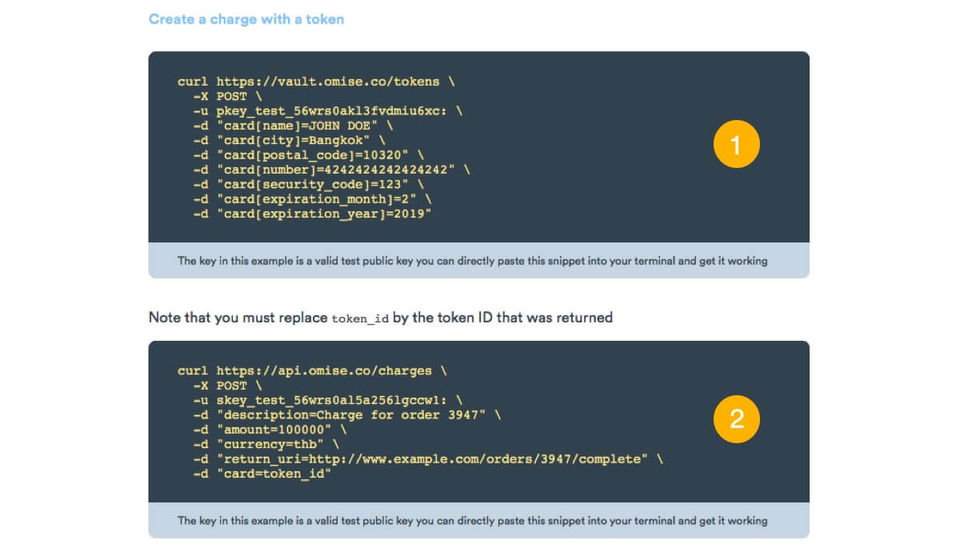Click the card[expiration_year]=2019 line

tap(312, 214)
